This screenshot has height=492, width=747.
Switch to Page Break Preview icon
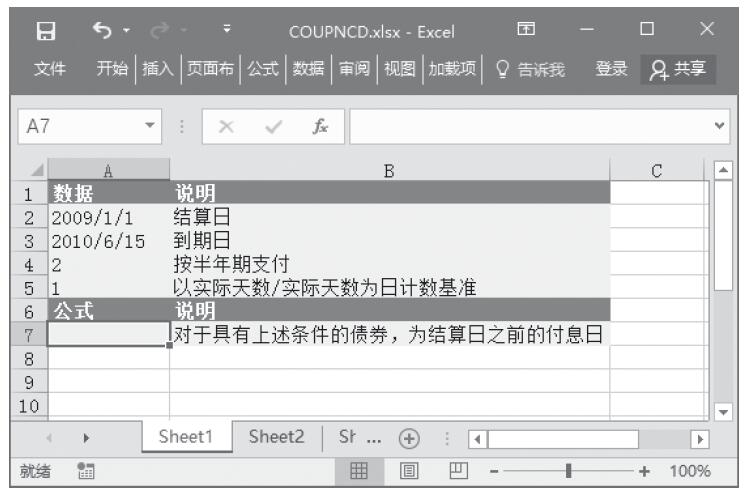click(x=457, y=471)
